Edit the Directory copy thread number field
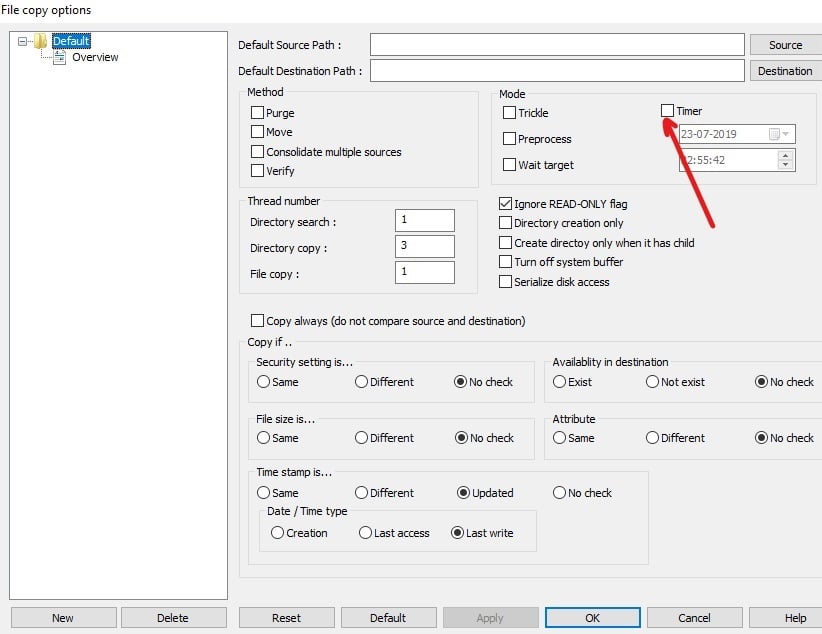The height and width of the screenshot is (634, 822). (x=424, y=246)
